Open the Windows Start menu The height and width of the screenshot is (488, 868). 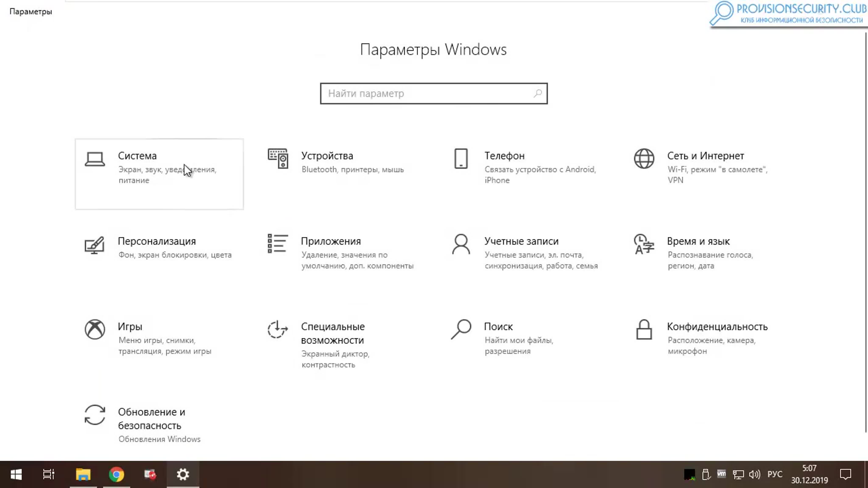click(x=16, y=474)
